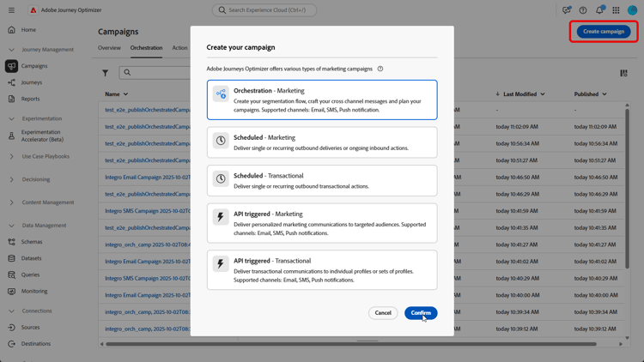Image resolution: width=644 pixels, height=362 pixels.
Task: Open the notifications bell
Action: tap(599, 9)
